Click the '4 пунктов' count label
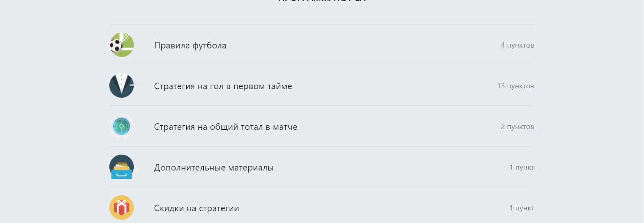The width and height of the screenshot is (644, 223). click(517, 45)
